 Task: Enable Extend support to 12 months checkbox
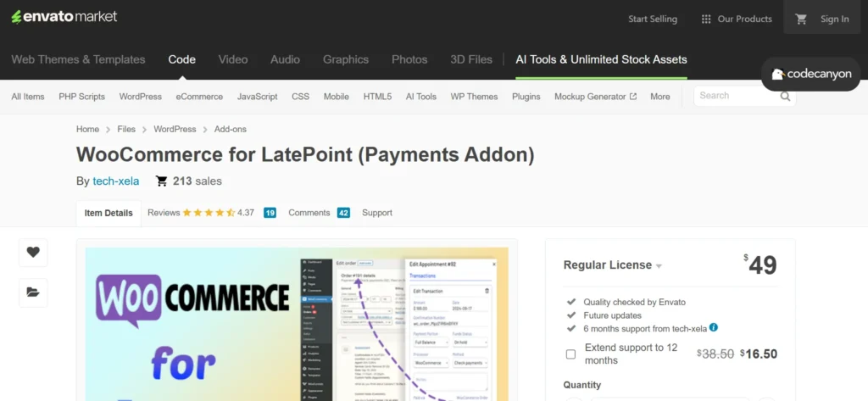click(x=570, y=354)
